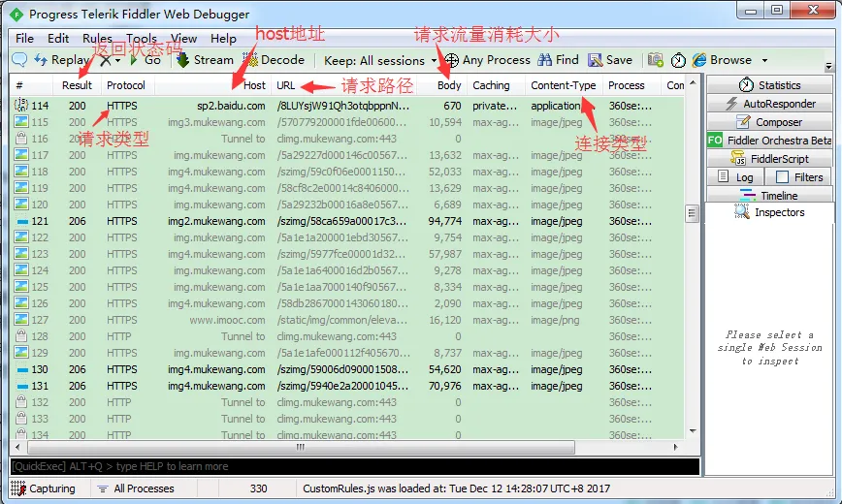Sort by Result column header

click(77, 85)
